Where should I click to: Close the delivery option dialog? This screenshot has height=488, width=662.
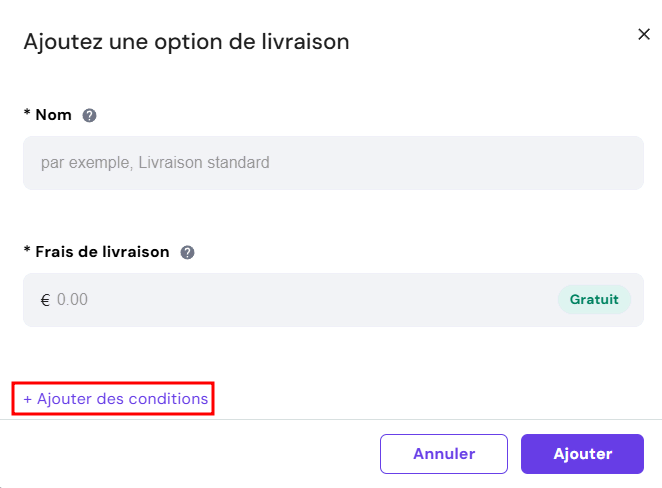coord(644,34)
